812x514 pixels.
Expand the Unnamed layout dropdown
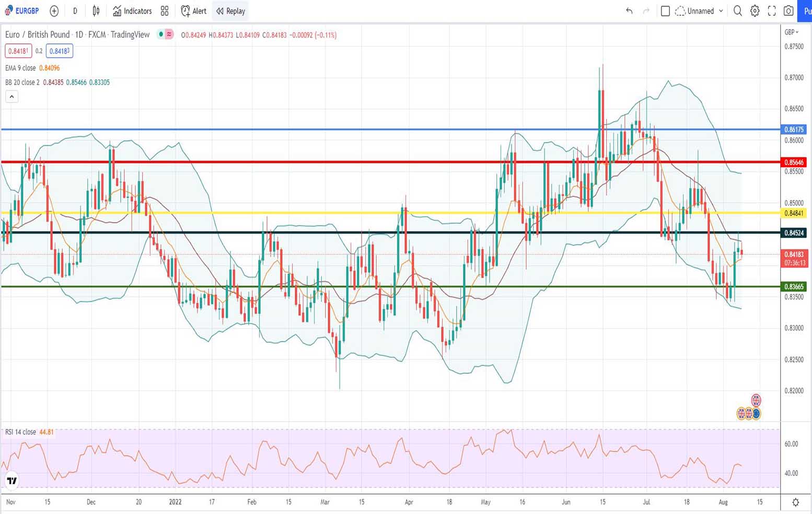pos(721,11)
